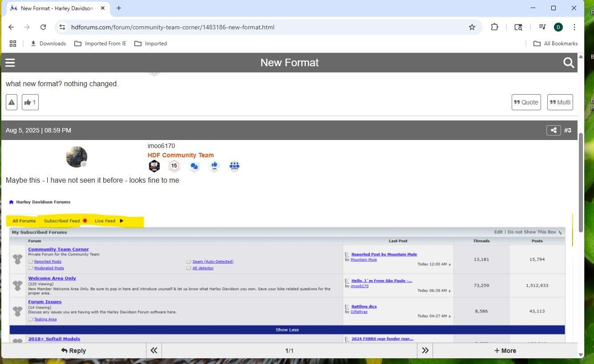Viewport: 594px width, 364px height.
Task: Click the share icon on post #3
Action: click(x=554, y=130)
